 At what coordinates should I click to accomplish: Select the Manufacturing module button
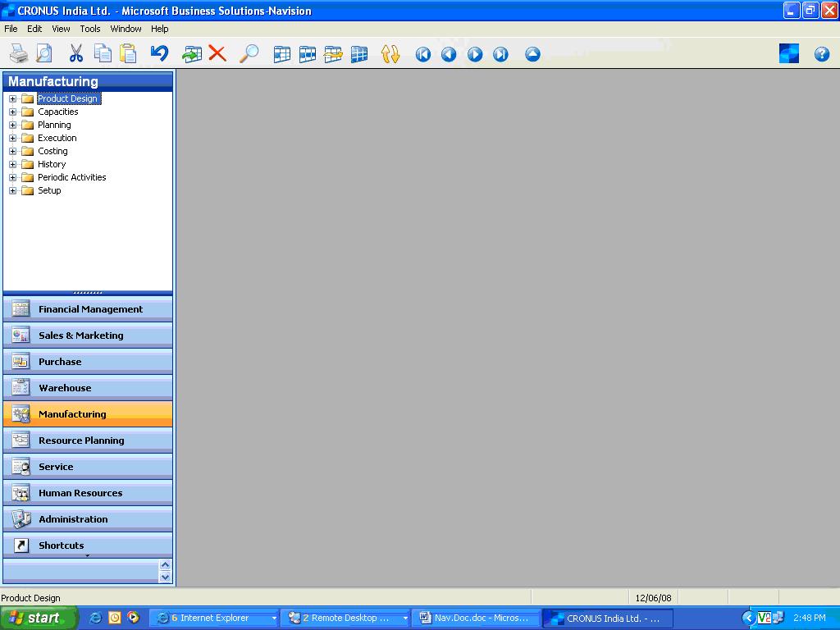click(88, 414)
